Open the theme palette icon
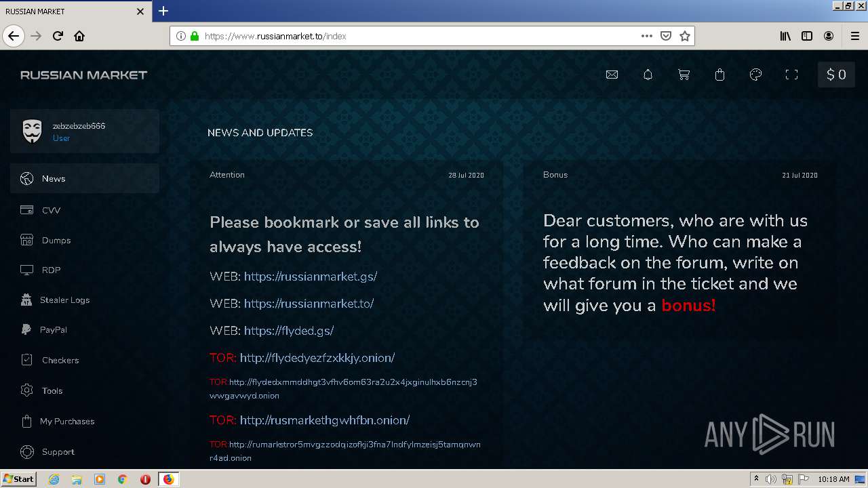868x488 pixels. click(755, 75)
